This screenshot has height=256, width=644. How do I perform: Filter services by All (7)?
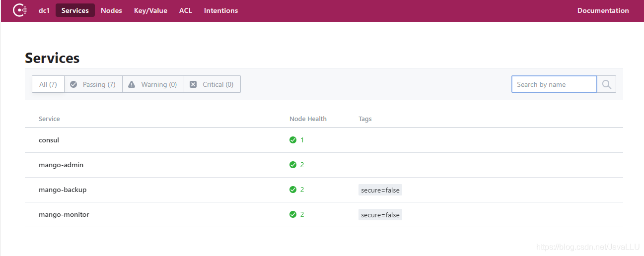point(48,84)
